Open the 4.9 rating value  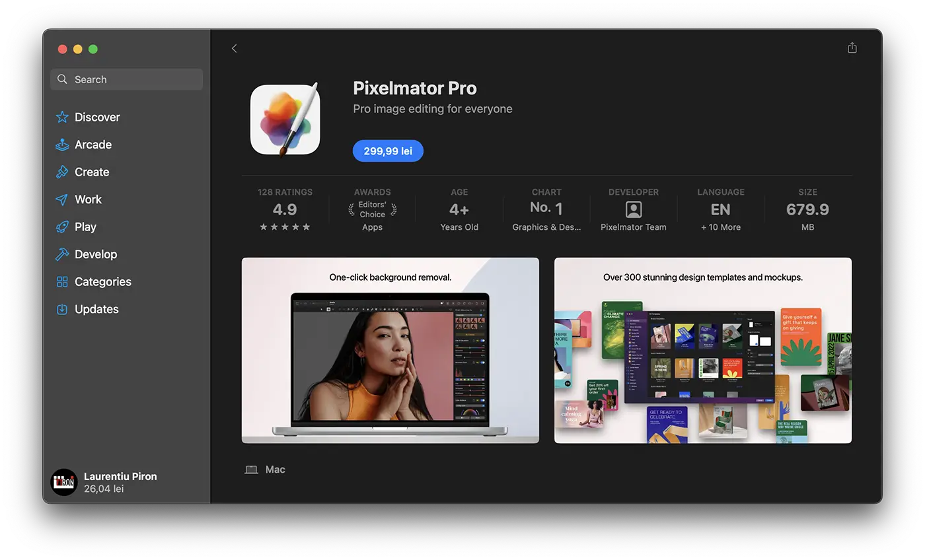[285, 209]
